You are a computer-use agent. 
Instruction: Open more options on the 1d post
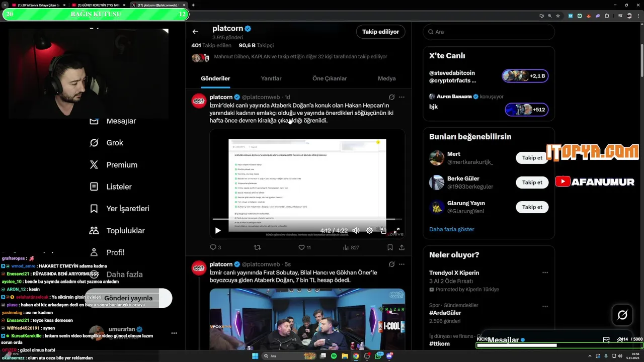pos(401,97)
